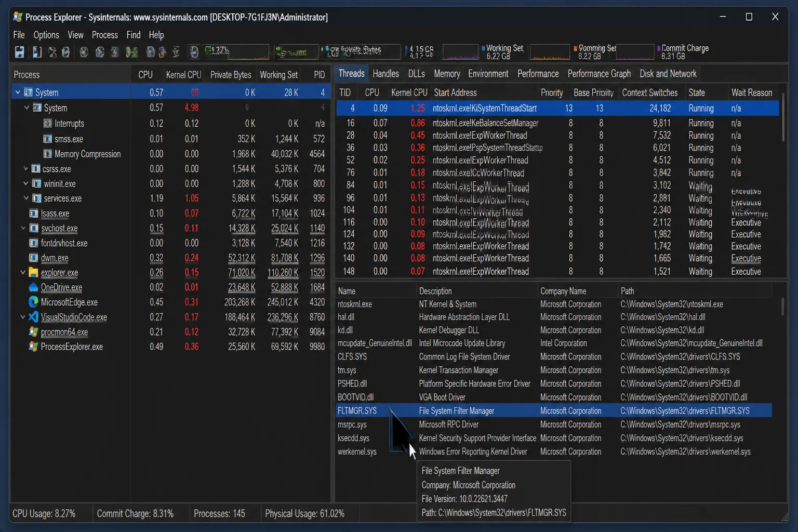Click the services.exe process icon

pos(37,198)
